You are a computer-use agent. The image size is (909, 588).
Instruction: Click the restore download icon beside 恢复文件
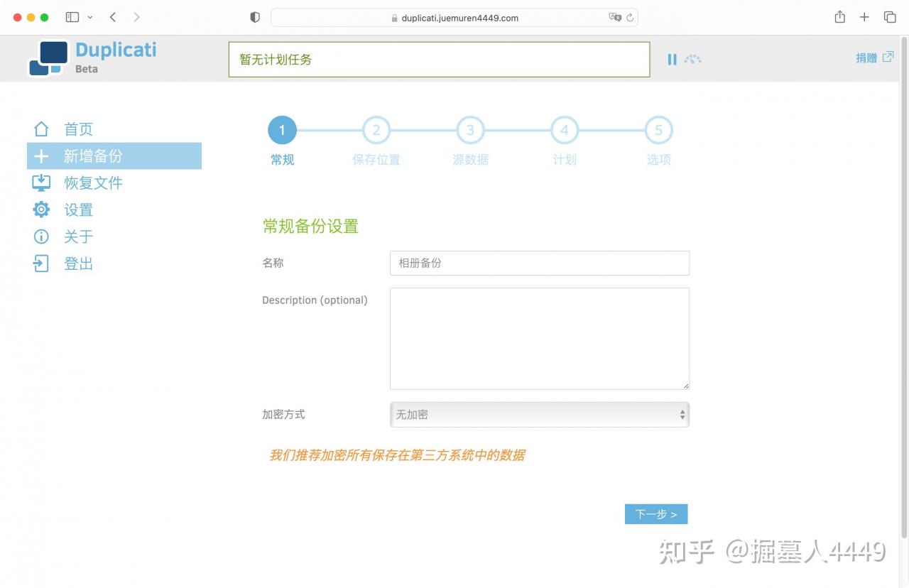coord(41,183)
